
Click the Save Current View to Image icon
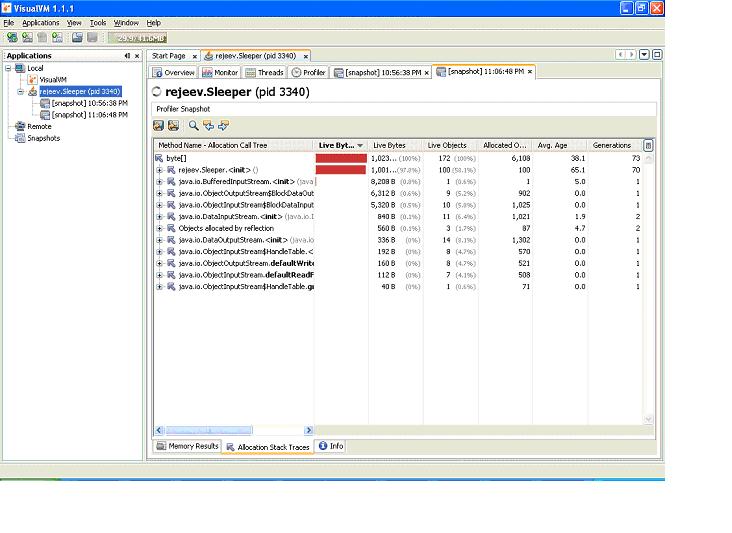click(x=174, y=125)
